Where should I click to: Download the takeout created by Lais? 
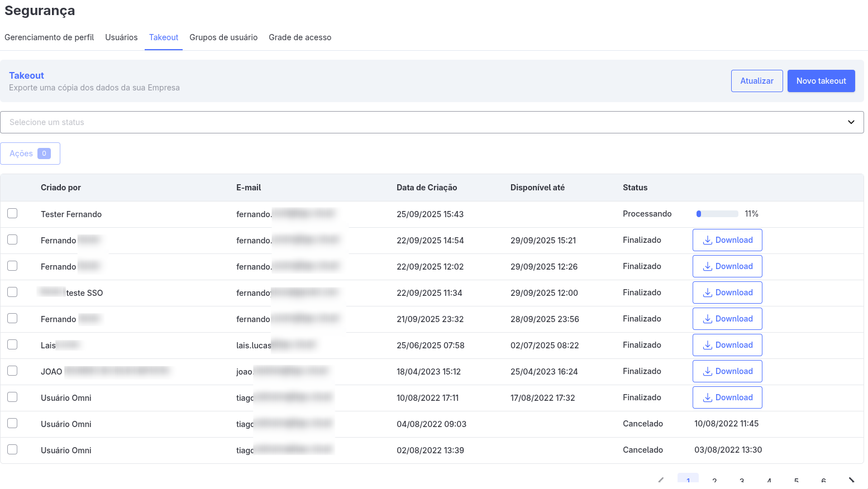point(727,345)
